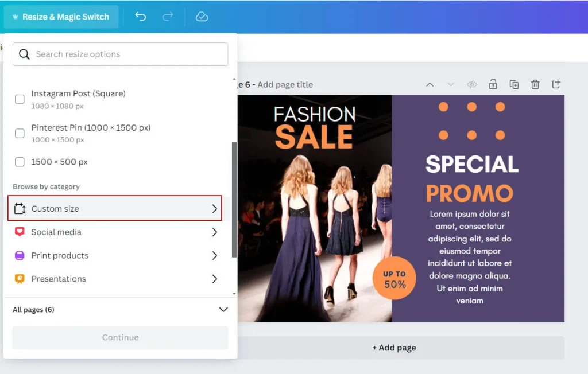Click the cloud save status icon

202,17
